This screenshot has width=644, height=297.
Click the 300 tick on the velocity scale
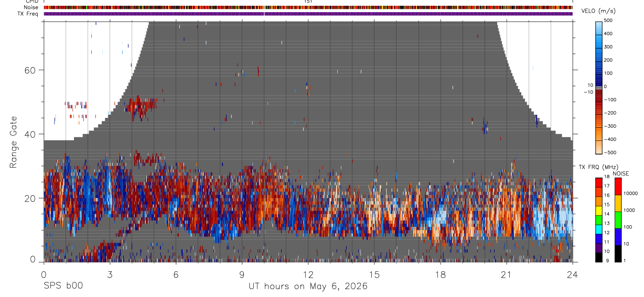tap(609, 47)
